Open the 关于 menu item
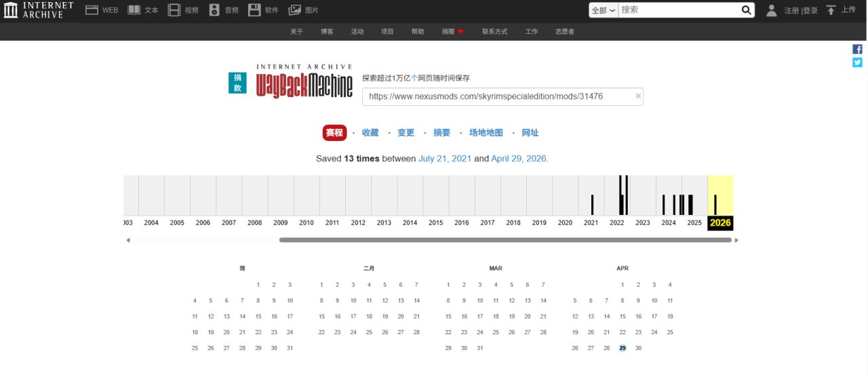The image size is (868, 377). click(296, 31)
